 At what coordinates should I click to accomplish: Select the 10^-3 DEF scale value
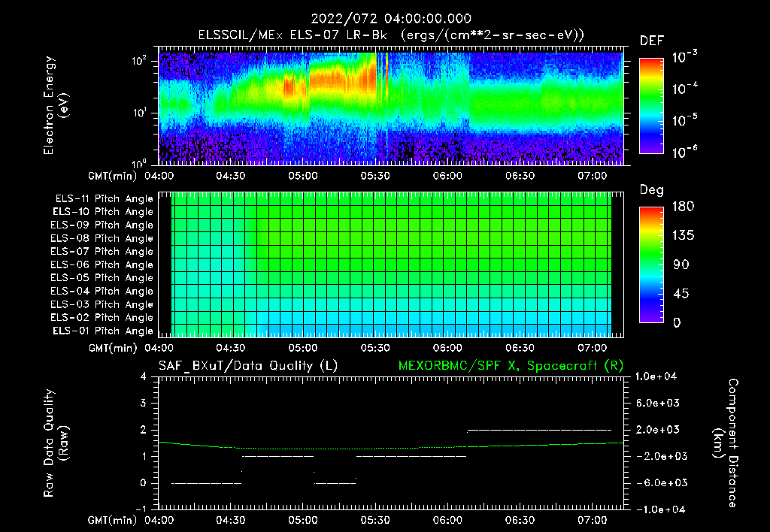click(x=684, y=57)
